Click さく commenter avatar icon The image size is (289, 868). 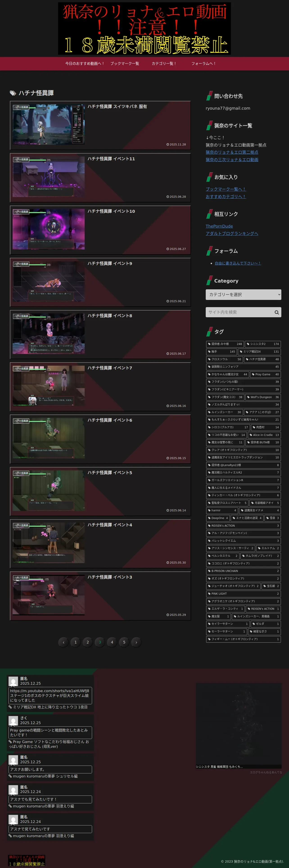coord(13,721)
